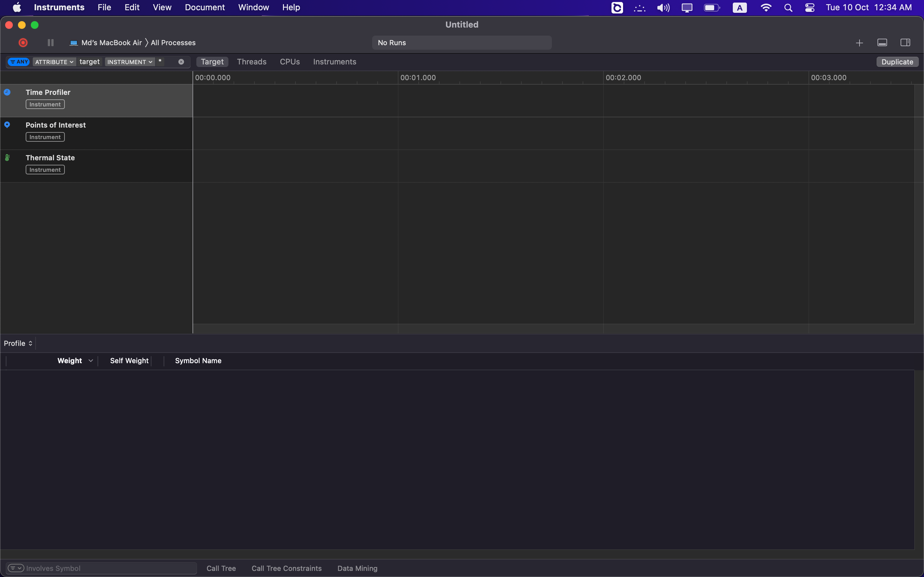Click the Thermal State instrument icon
This screenshot has height=577, width=924.
[x=7, y=157]
